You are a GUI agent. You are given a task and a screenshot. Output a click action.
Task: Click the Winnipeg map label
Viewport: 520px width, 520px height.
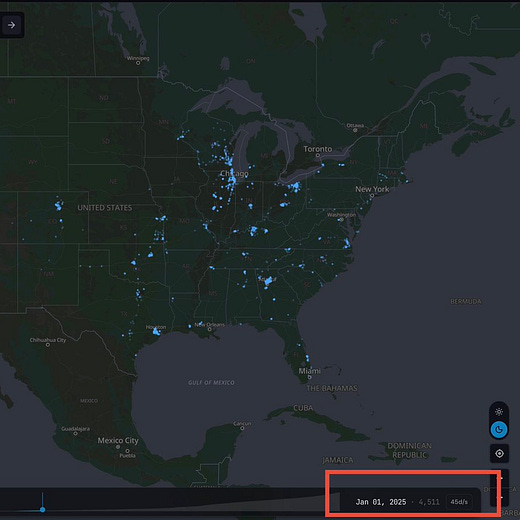coord(138,58)
